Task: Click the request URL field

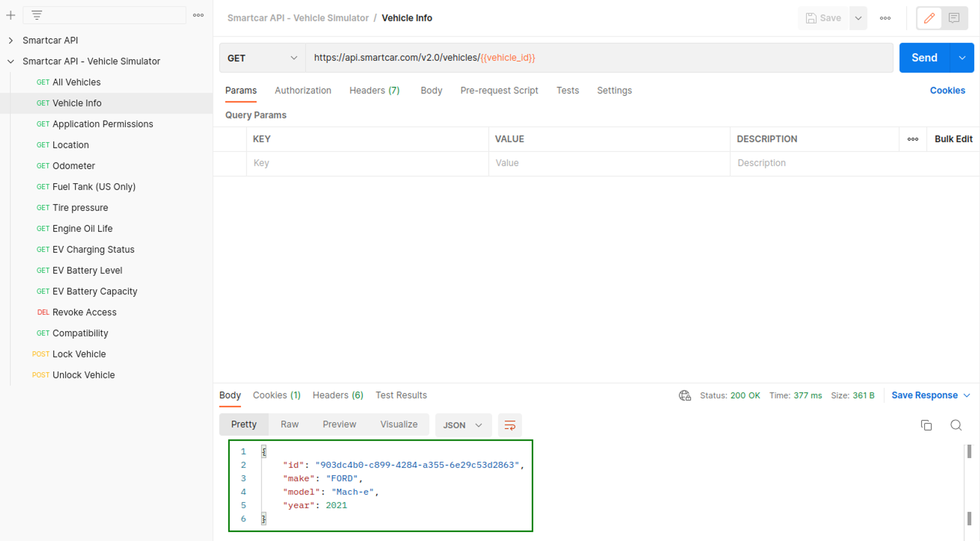Action: 599,58
